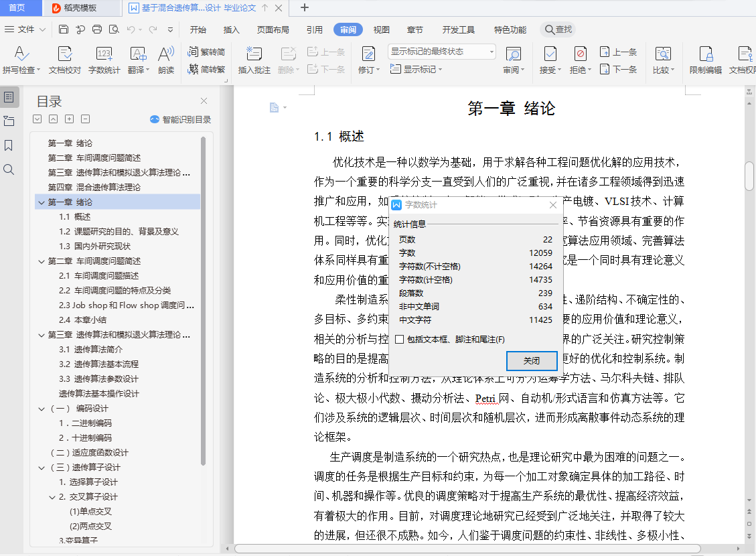Open the 特色功能 ribbon tab

coord(510,30)
